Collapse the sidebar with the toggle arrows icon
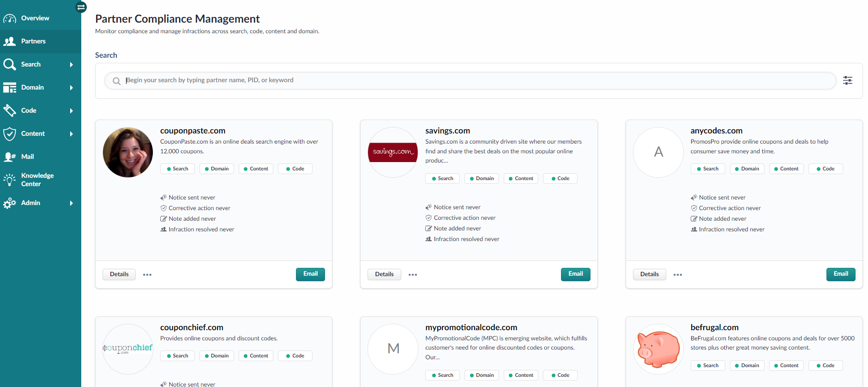 81,7
